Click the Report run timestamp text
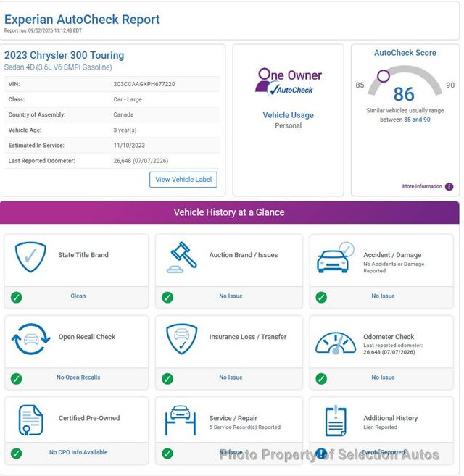The image size is (464, 476). point(43,30)
